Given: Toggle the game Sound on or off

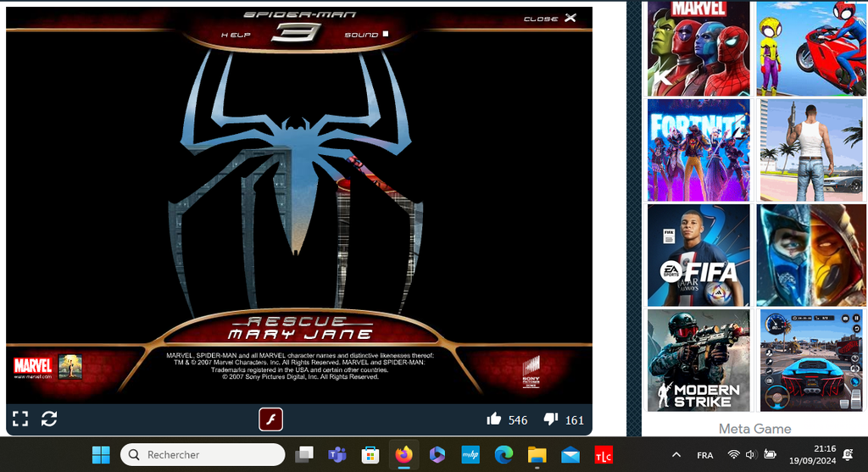Looking at the screenshot, I should coord(366,35).
